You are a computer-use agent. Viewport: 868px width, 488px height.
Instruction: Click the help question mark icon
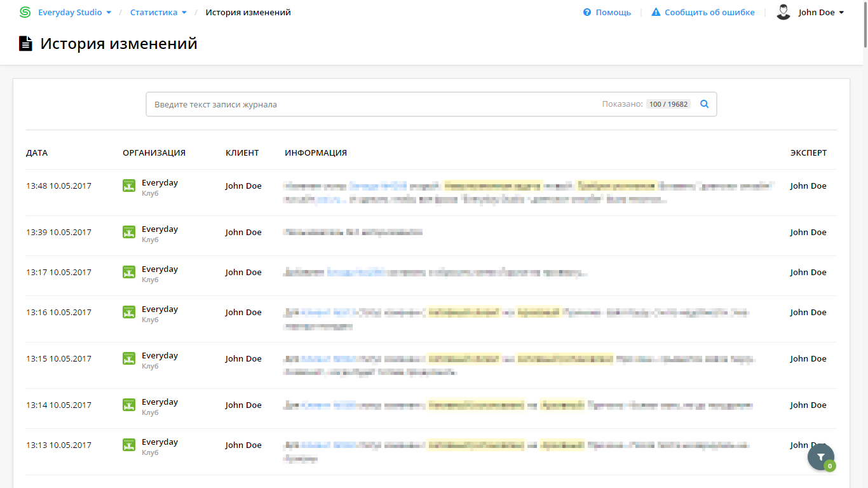(x=587, y=12)
